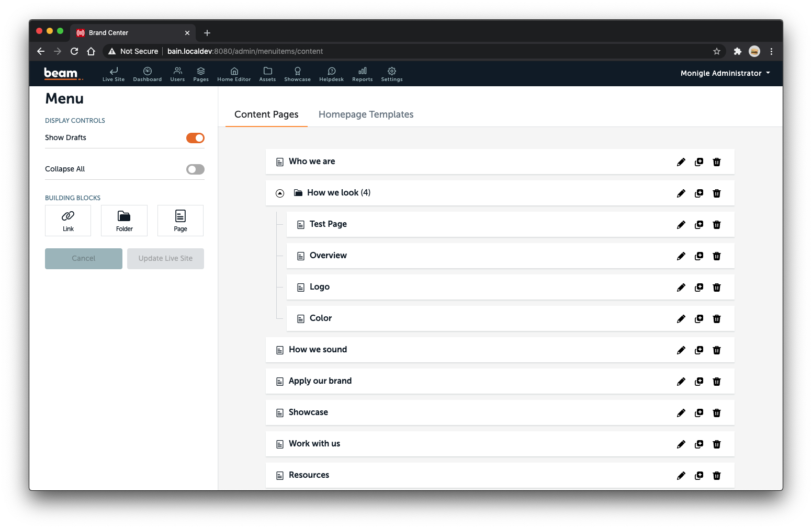Viewport: 812px width, 529px height.
Task: Duplicate the Resources page
Action: click(x=699, y=476)
